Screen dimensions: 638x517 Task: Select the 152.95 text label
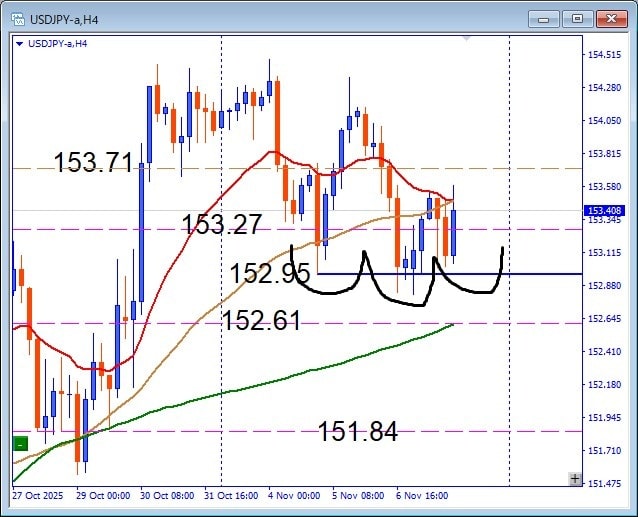pos(269,273)
